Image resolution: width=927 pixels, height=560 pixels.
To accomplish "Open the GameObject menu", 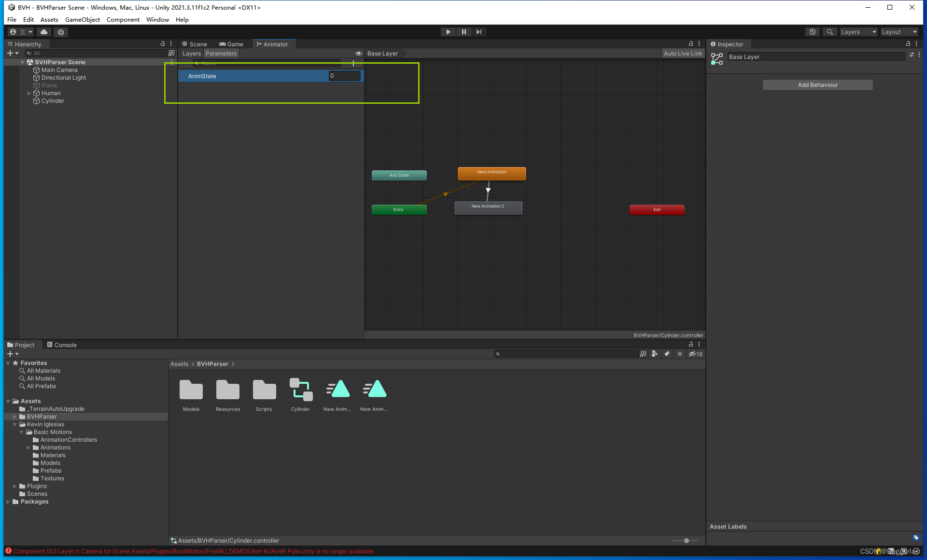I will click(82, 20).
